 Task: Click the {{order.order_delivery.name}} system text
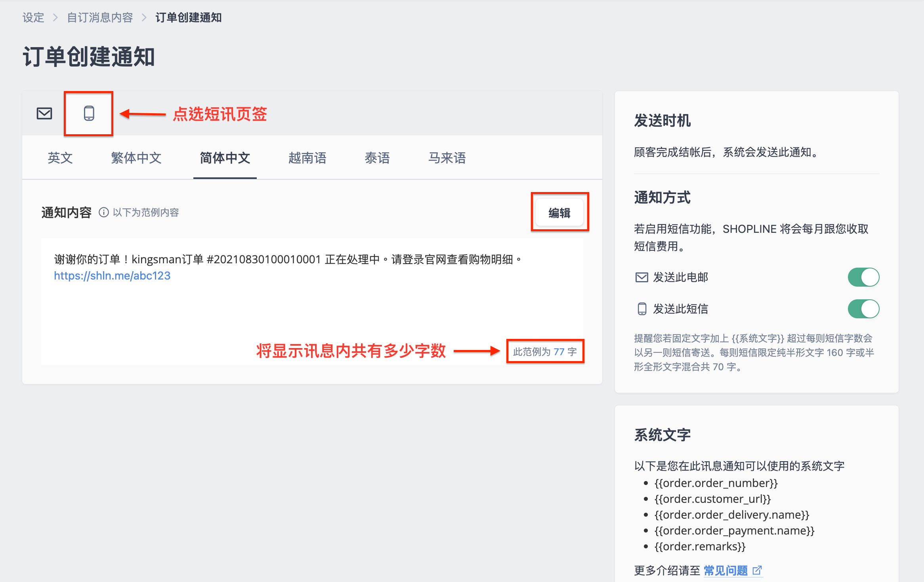coord(732,515)
